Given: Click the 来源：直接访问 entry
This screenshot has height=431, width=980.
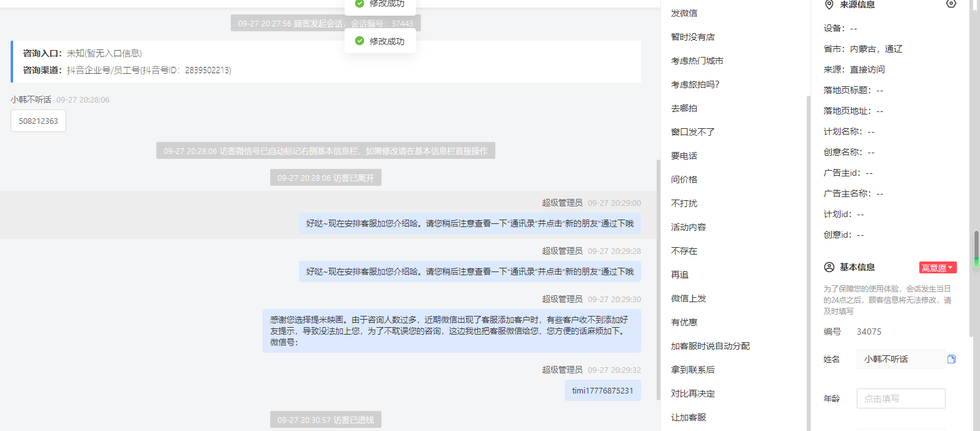Looking at the screenshot, I should pyautogui.click(x=854, y=69).
